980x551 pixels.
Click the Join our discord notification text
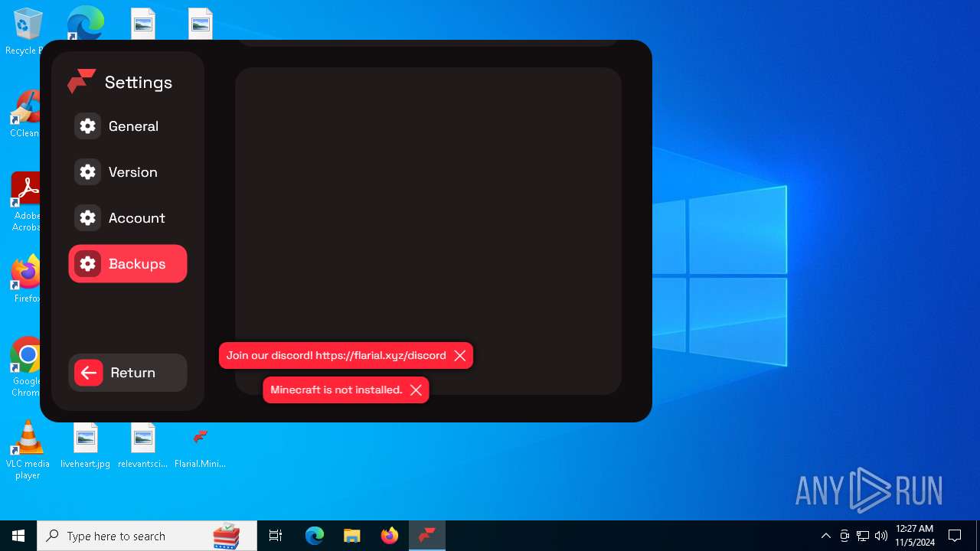click(x=336, y=356)
